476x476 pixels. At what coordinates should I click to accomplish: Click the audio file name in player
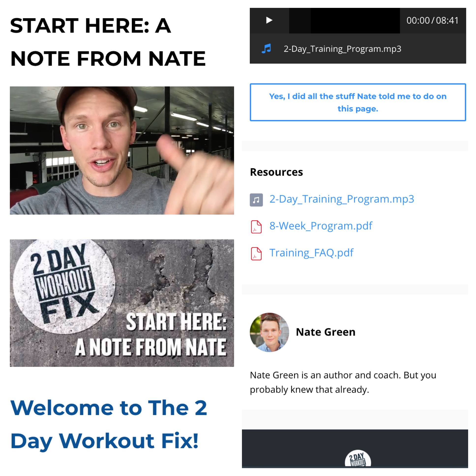tap(342, 49)
